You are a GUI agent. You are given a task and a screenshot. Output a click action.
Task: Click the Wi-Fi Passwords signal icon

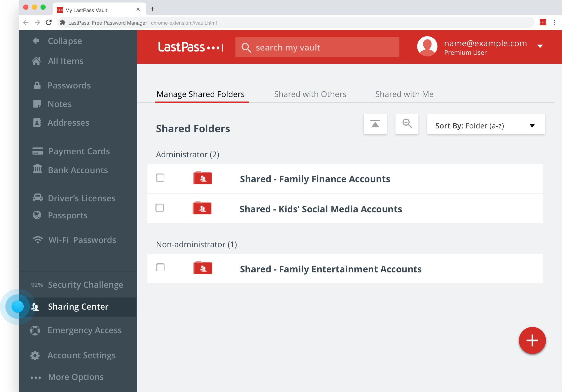tap(38, 240)
